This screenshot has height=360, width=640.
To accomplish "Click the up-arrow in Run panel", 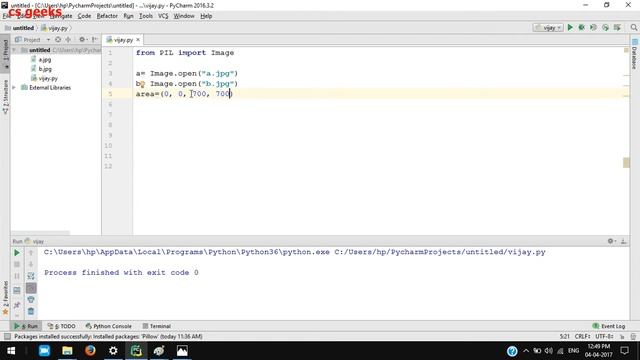I will (31, 253).
